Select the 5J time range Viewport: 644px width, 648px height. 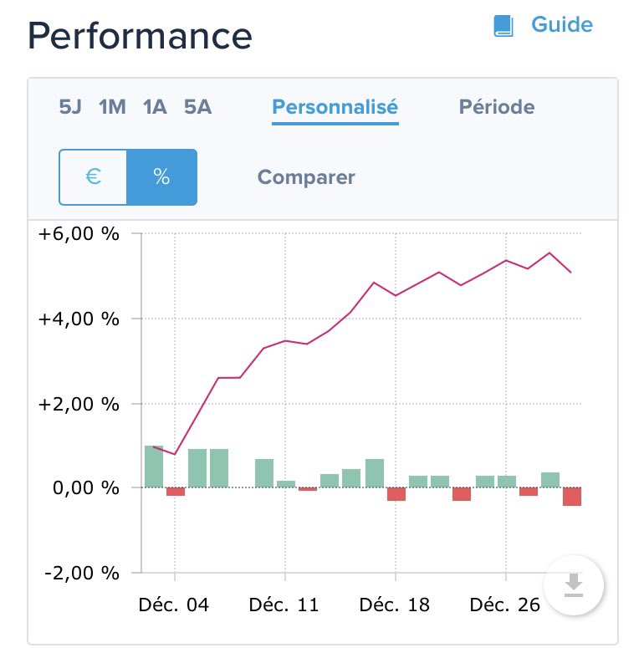(x=70, y=107)
